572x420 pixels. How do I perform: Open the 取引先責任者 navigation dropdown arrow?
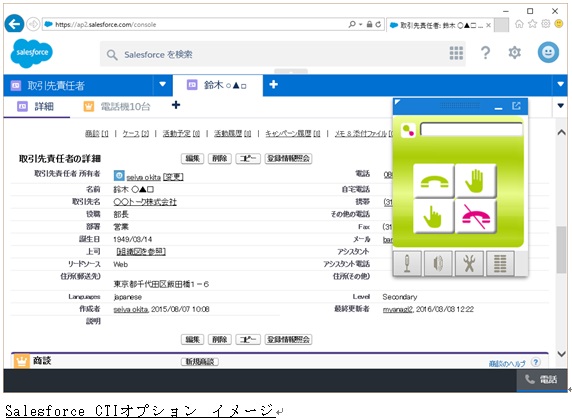163,85
